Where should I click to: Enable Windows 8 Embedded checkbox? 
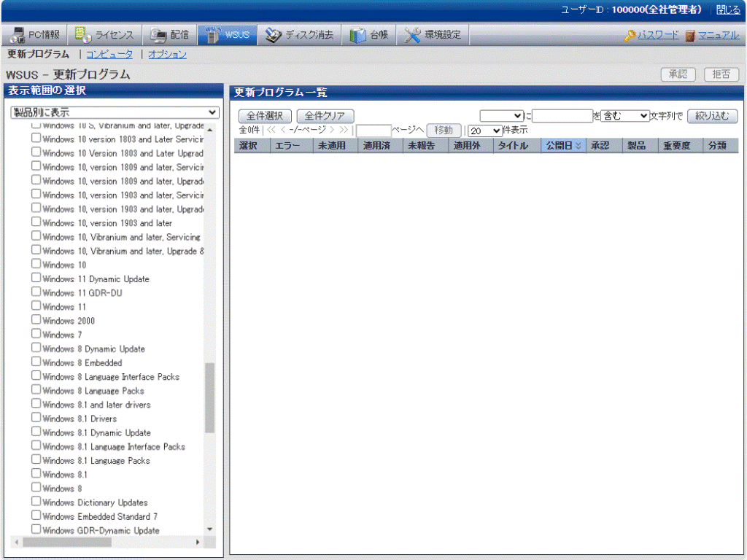click(36, 362)
